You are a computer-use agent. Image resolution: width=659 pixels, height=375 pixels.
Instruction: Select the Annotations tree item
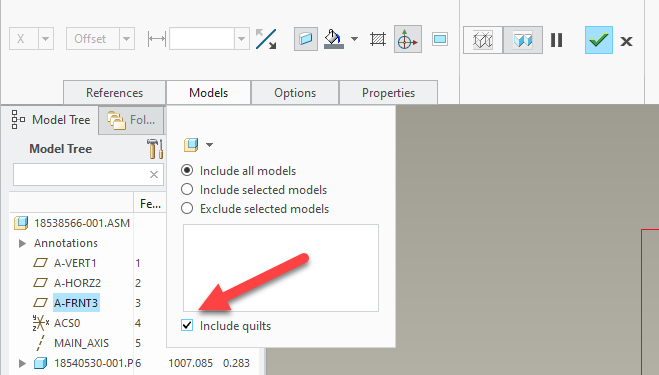(66, 243)
